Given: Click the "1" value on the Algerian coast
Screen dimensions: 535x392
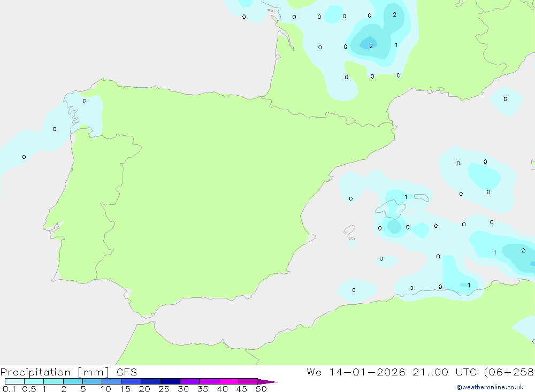Looking at the screenshot, I should (x=469, y=285).
